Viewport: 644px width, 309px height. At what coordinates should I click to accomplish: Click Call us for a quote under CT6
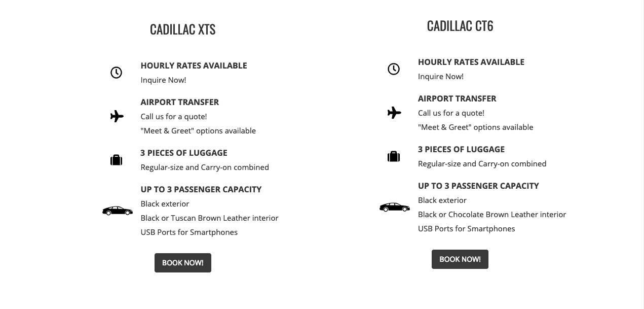[x=450, y=113]
